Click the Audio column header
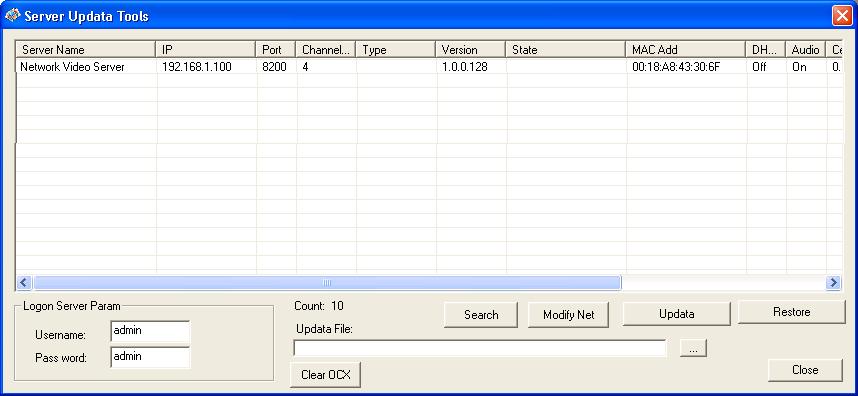 click(x=805, y=50)
